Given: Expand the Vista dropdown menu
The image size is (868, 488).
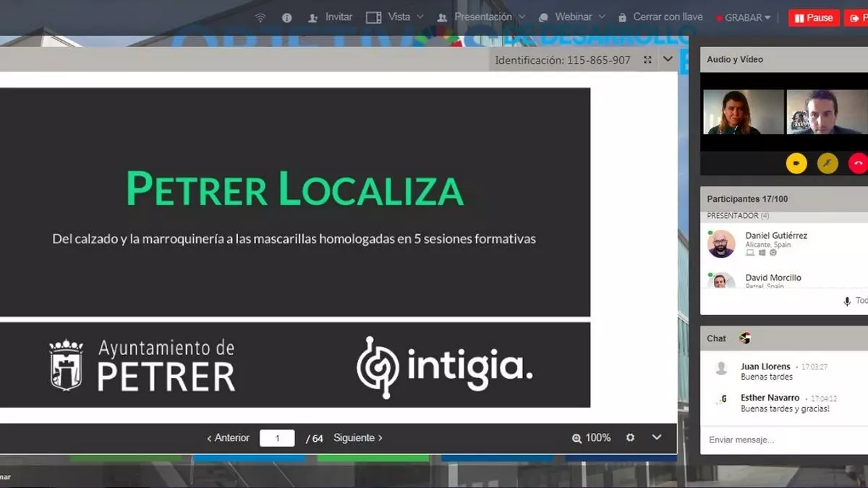Looking at the screenshot, I should coord(395,17).
